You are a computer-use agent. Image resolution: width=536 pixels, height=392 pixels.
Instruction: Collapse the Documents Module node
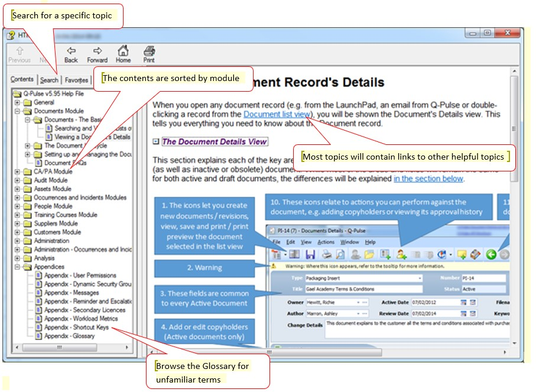[x=17, y=111]
